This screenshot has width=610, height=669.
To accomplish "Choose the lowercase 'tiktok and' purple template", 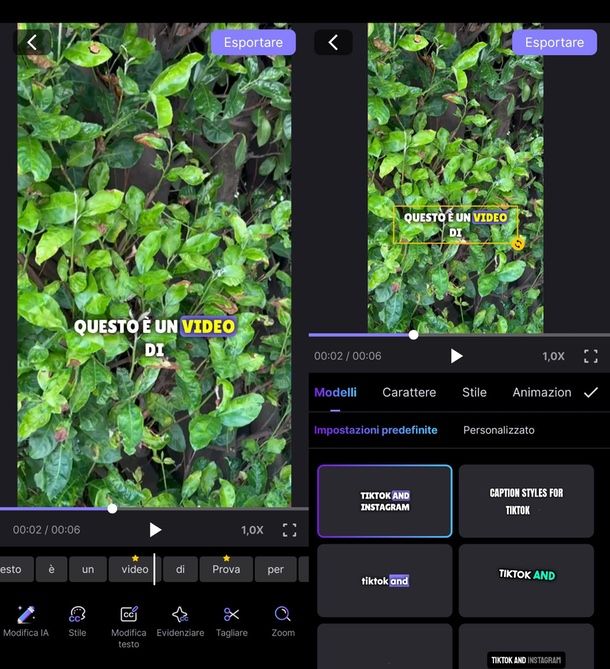I will coord(385,581).
